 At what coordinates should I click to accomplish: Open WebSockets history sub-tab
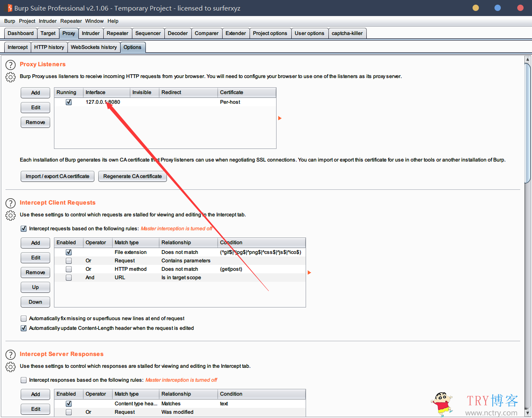(x=94, y=47)
